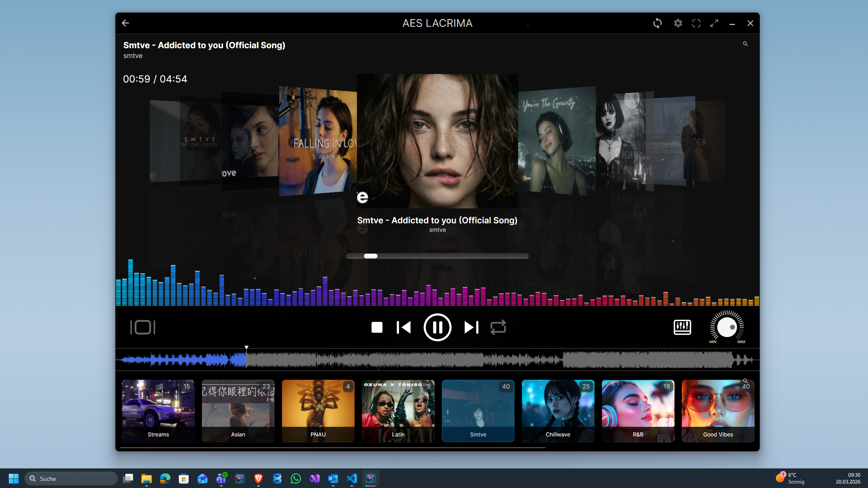Screen dimensions: 868x488
Task: Click the song title below center cover
Action: pos(437,220)
